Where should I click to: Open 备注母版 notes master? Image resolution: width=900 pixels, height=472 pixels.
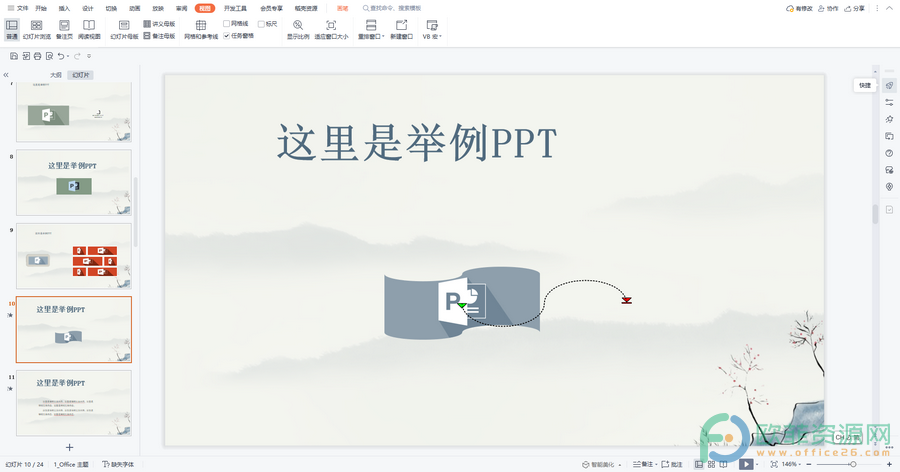(159, 36)
